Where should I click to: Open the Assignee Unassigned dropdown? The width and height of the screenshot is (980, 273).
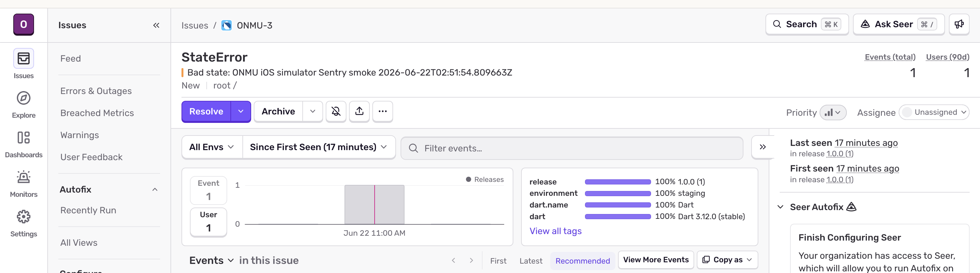click(x=934, y=112)
